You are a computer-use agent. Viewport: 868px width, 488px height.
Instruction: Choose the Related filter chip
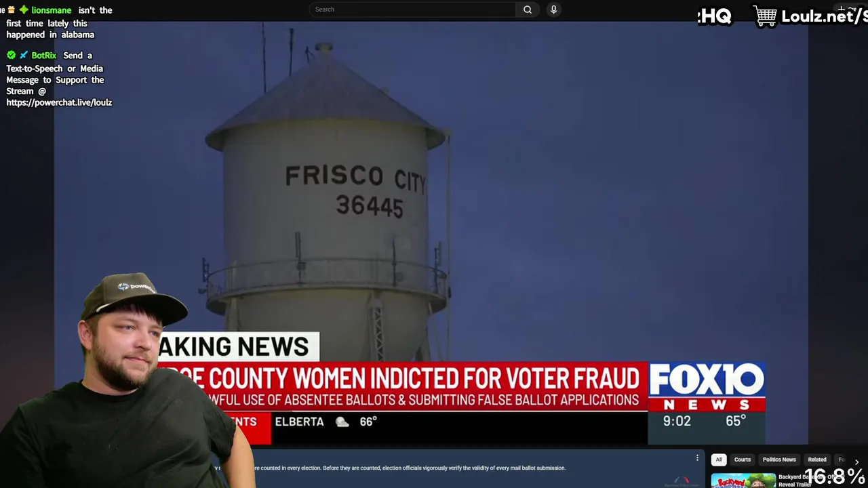pyautogui.click(x=817, y=460)
